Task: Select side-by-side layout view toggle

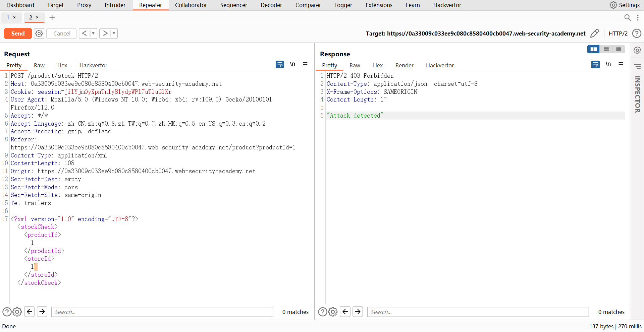Action: tap(593, 49)
